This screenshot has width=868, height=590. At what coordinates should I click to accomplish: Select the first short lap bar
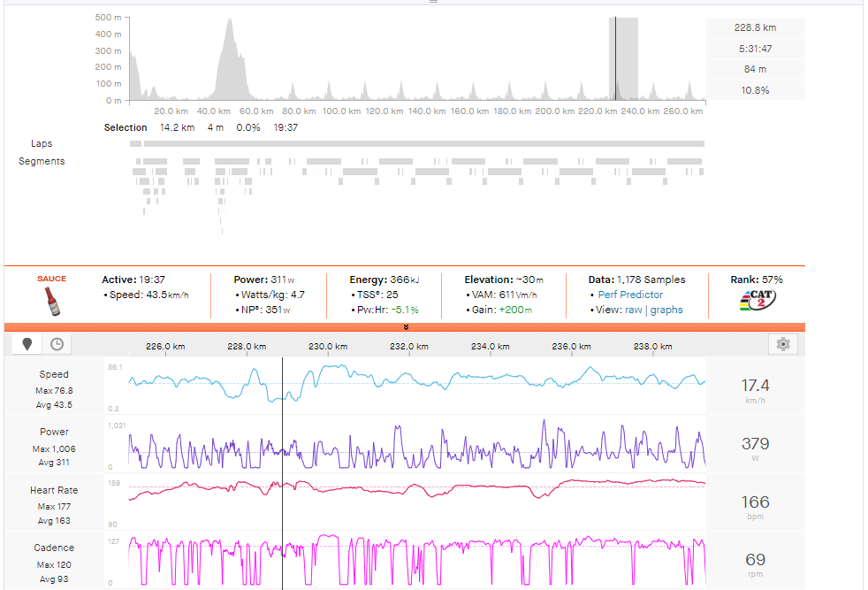tap(135, 143)
